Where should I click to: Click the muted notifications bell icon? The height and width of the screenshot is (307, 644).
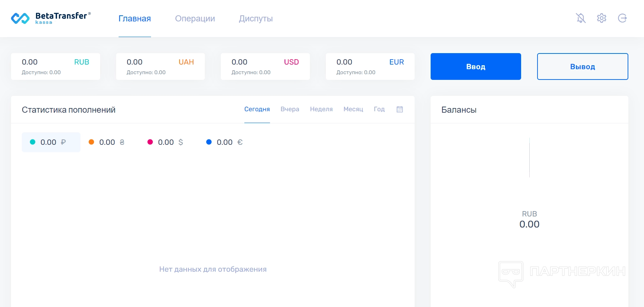pyautogui.click(x=581, y=18)
